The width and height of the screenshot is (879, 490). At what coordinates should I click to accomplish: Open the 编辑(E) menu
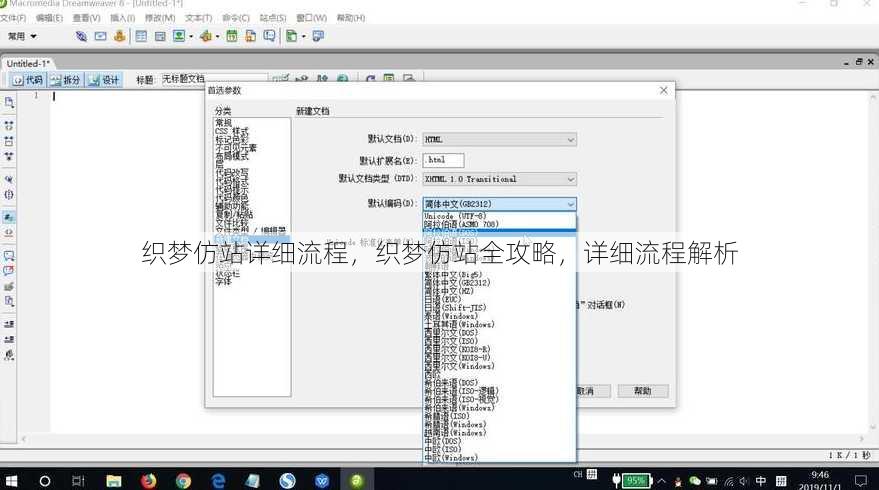[49, 18]
